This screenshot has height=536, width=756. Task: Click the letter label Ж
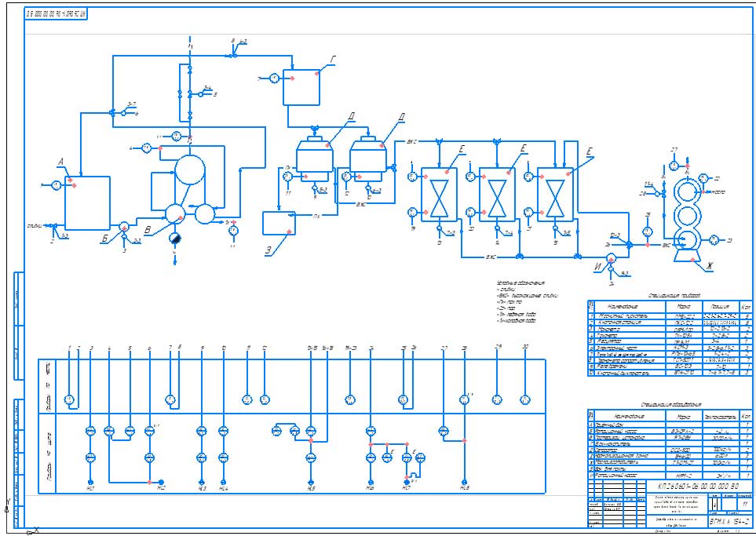coord(709,266)
